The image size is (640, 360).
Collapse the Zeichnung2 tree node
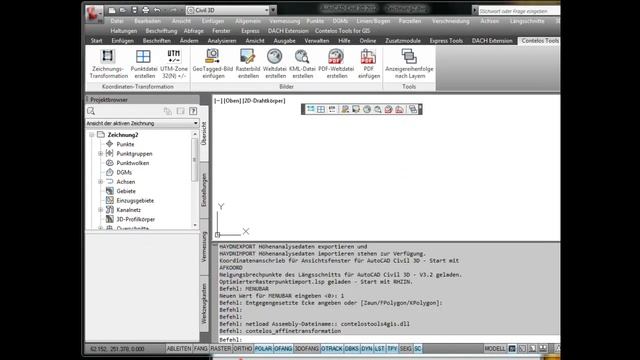92,135
